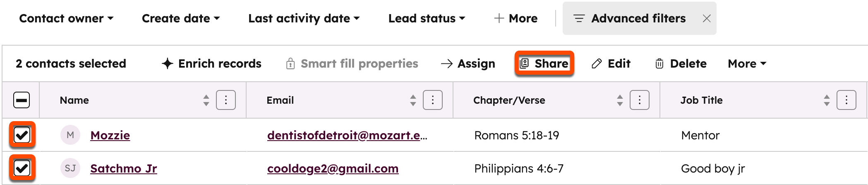The width and height of the screenshot is (868, 185).
Task: Expand the Contact owner filter dropdown
Action: 66,19
